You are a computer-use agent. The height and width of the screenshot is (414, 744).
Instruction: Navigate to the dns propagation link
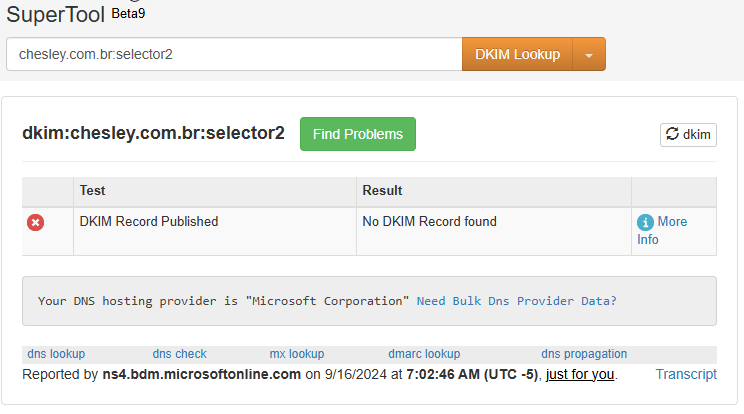tap(584, 354)
